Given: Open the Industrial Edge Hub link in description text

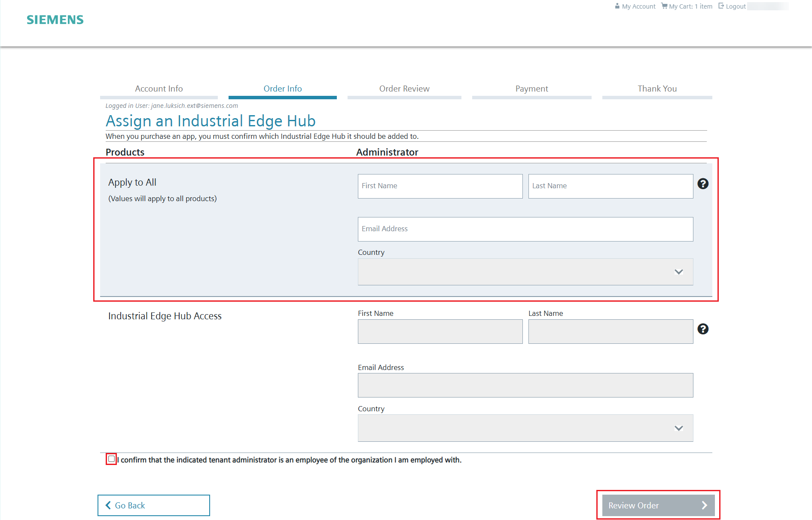Looking at the screenshot, I should (312, 136).
